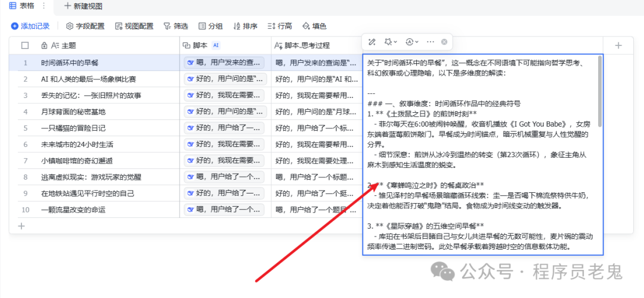
Task: Open the star sparkle AI action dropdown
Action: 391,42
